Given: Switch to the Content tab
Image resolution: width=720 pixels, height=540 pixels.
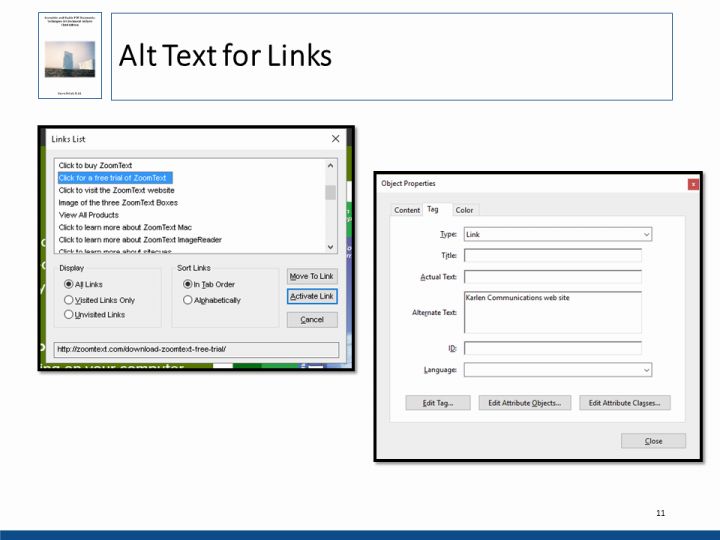Looking at the screenshot, I should tap(406, 210).
